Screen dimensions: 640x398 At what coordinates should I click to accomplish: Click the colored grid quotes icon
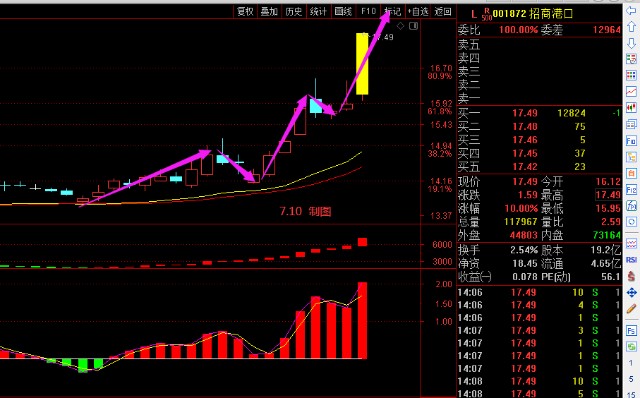click(631, 76)
